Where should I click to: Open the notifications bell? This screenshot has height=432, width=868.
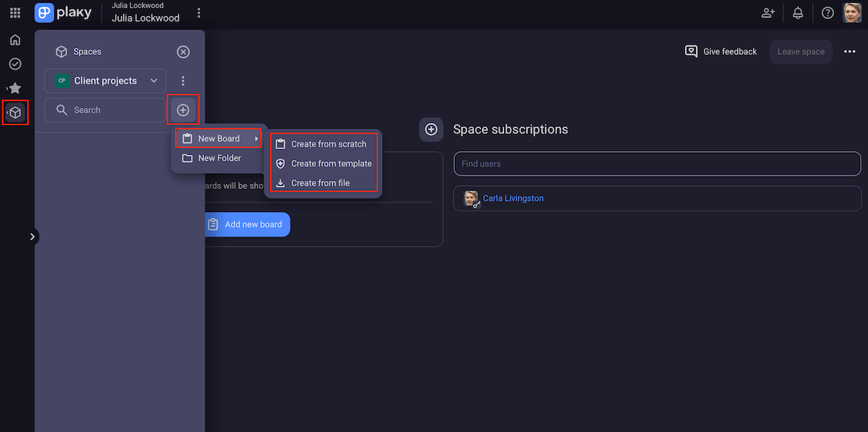point(798,13)
